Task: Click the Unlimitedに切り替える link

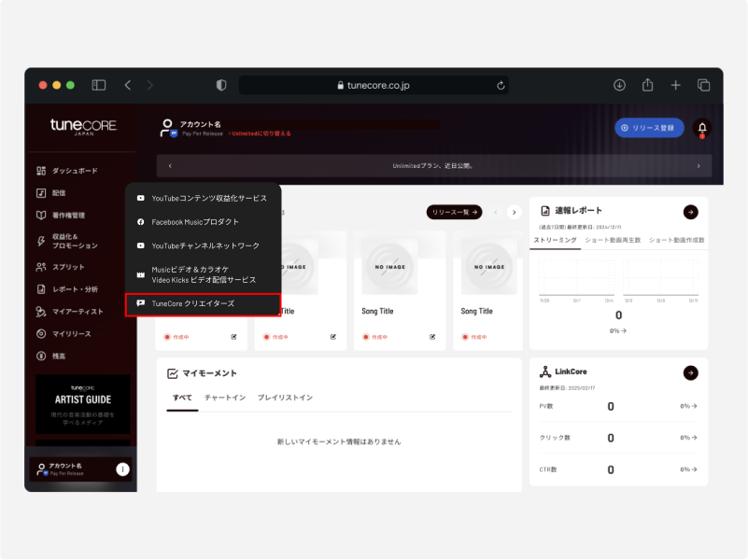Action: [261, 134]
